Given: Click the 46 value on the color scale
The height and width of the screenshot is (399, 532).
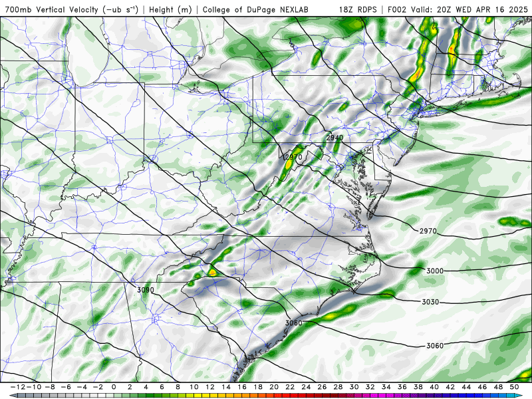Looking at the screenshot, I should 482,387.
